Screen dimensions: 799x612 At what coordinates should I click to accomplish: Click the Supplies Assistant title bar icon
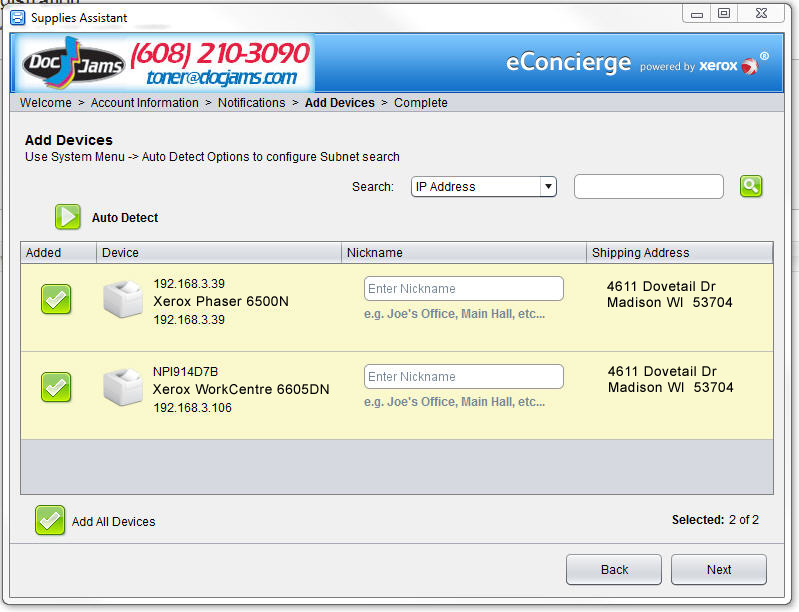18,18
